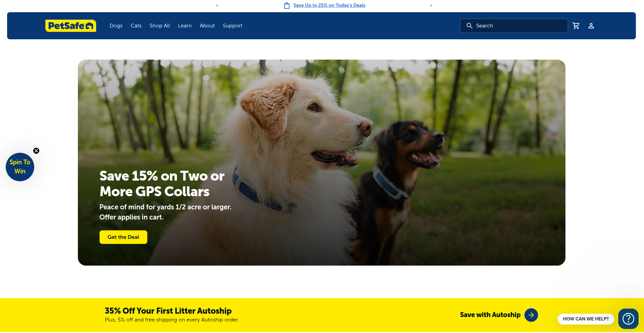Viewport: 644px width, 333px height.
Task: Open the Learn menu item
Action: pos(185,26)
